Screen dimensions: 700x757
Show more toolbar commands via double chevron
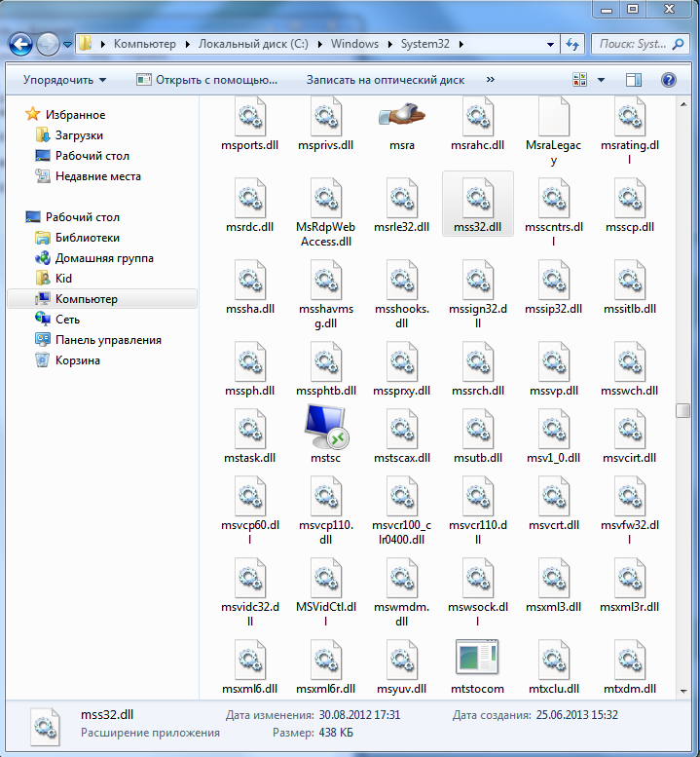click(490, 79)
